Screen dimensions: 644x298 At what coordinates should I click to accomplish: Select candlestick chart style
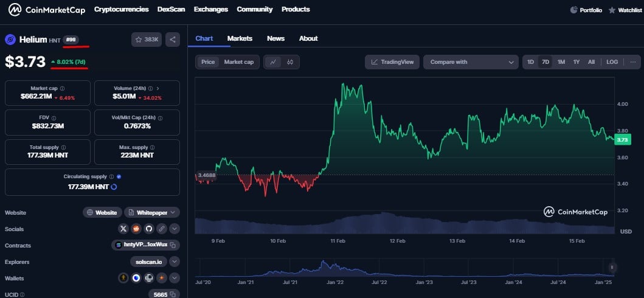pyautogui.click(x=290, y=62)
